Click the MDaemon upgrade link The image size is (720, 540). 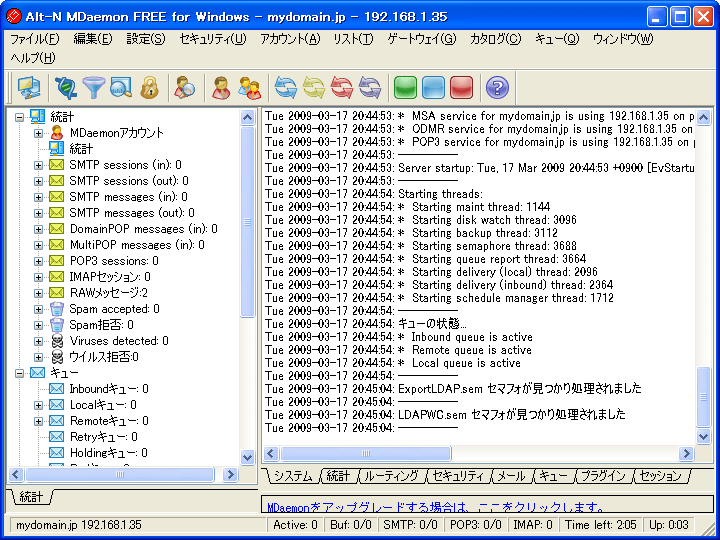coord(435,507)
